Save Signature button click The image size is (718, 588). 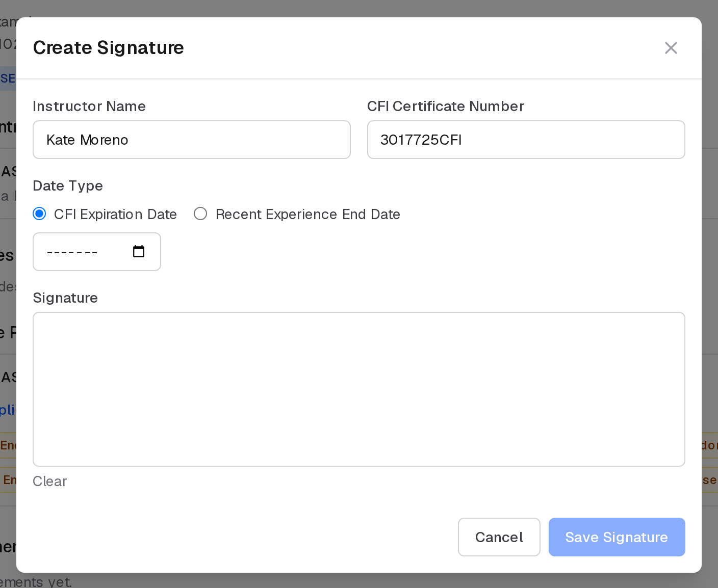617,537
